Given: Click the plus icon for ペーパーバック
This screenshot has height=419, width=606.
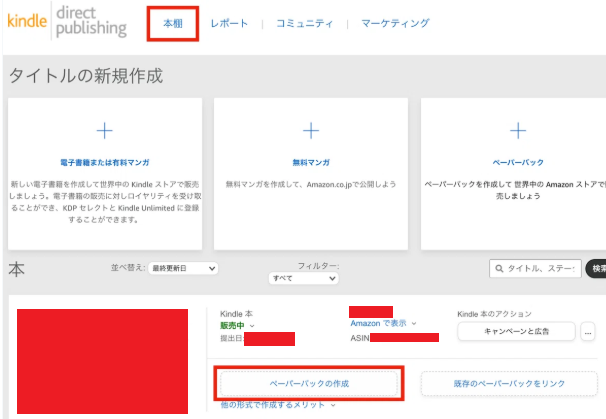Looking at the screenshot, I should [x=517, y=130].
